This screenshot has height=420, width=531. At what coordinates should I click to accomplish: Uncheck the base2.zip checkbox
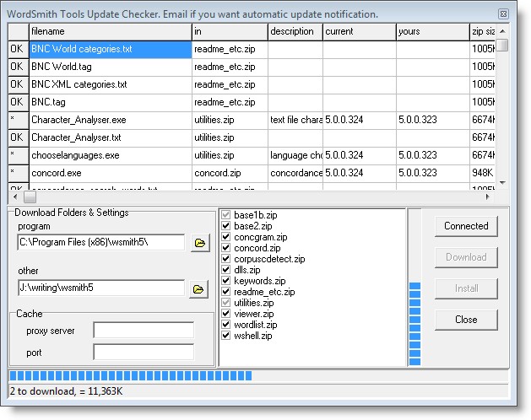[x=225, y=226]
